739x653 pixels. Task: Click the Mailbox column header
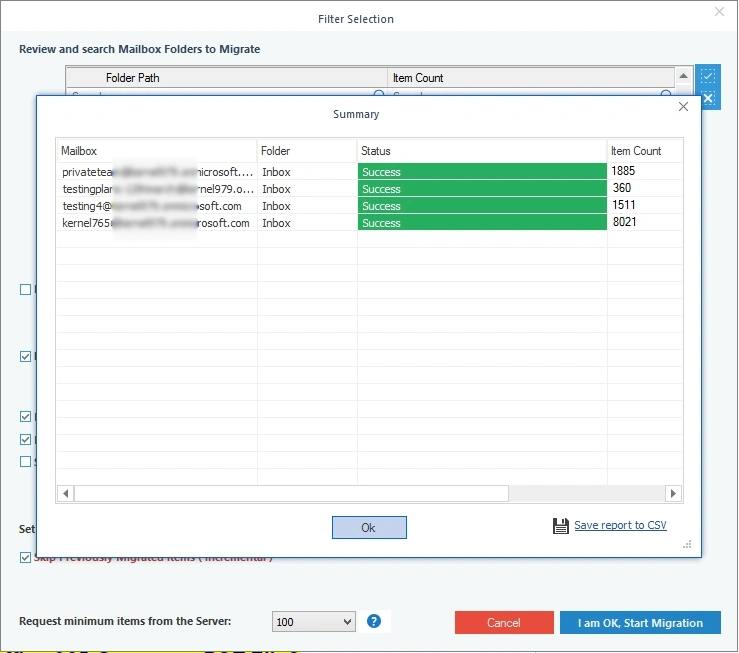(157, 151)
